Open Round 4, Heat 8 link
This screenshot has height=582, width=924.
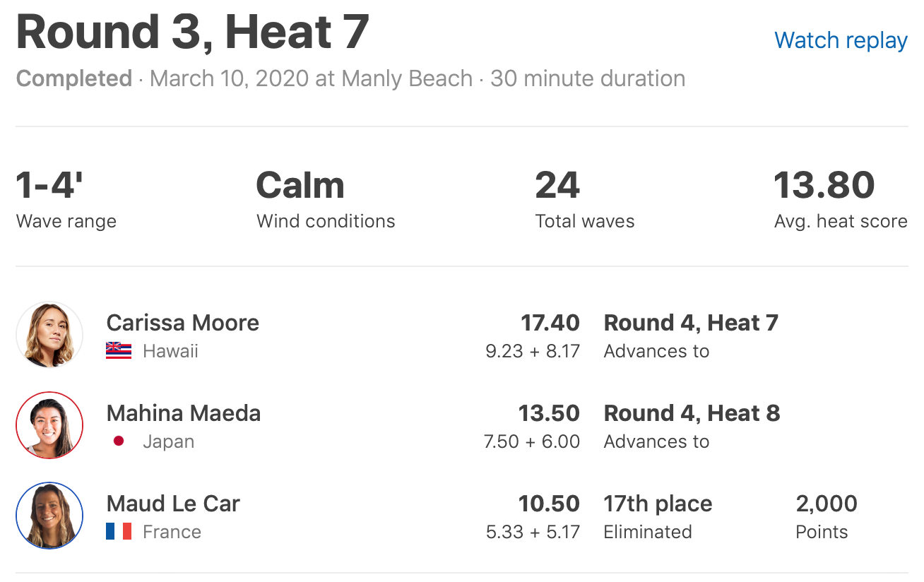pos(692,413)
